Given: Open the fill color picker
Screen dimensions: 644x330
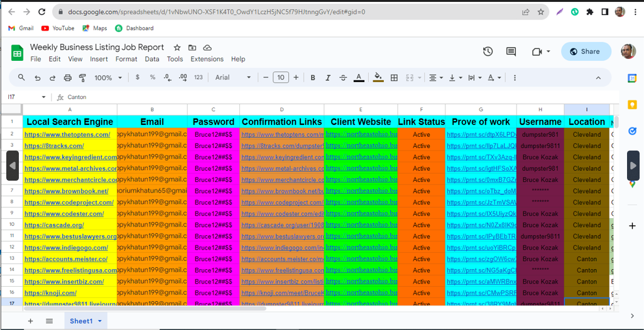Looking at the screenshot, I should 378,77.
